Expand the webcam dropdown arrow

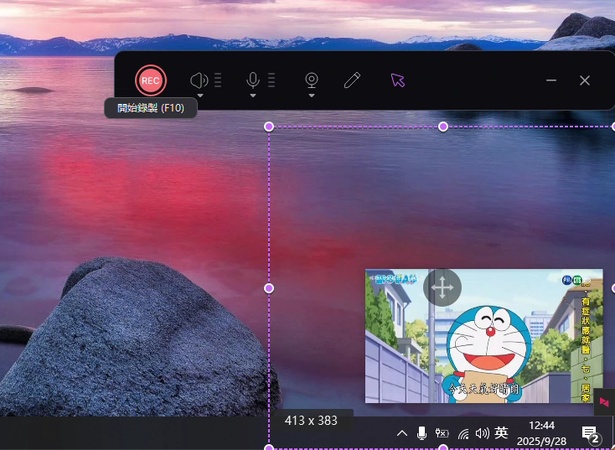tap(311, 96)
